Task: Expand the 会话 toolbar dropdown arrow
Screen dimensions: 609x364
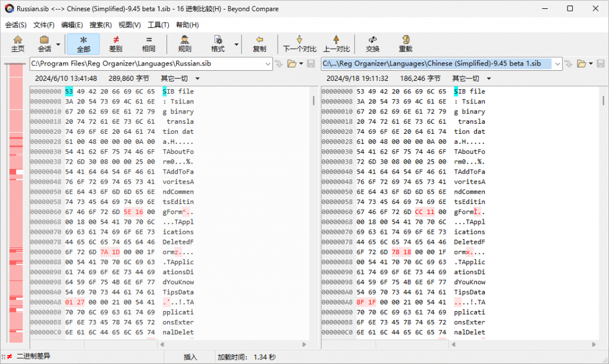Action: (58, 44)
